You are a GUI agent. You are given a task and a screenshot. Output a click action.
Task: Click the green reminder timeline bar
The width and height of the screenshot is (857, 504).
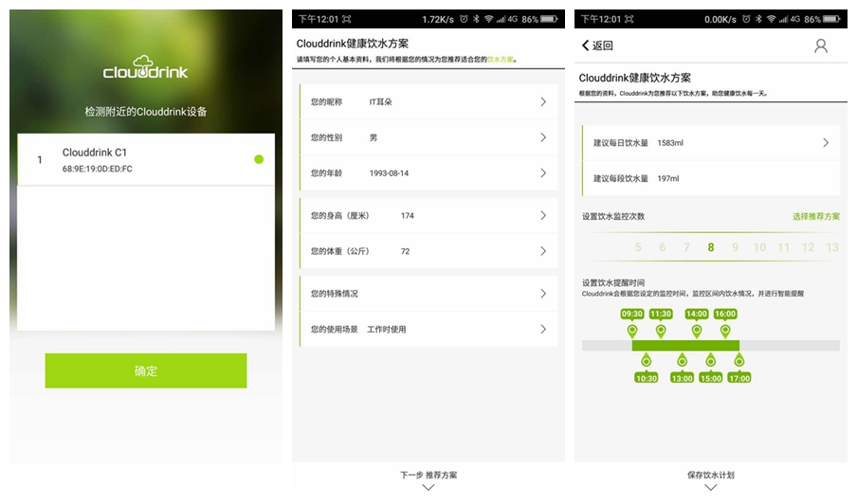pos(686,346)
